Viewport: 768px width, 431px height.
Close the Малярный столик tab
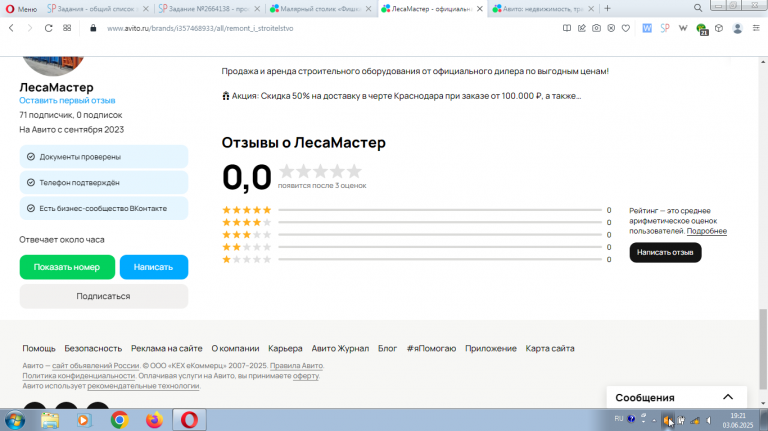[x=368, y=9]
